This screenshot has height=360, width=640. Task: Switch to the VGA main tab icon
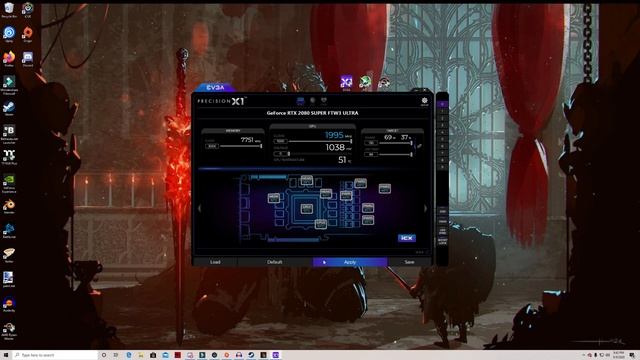click(x=300, y=100)
